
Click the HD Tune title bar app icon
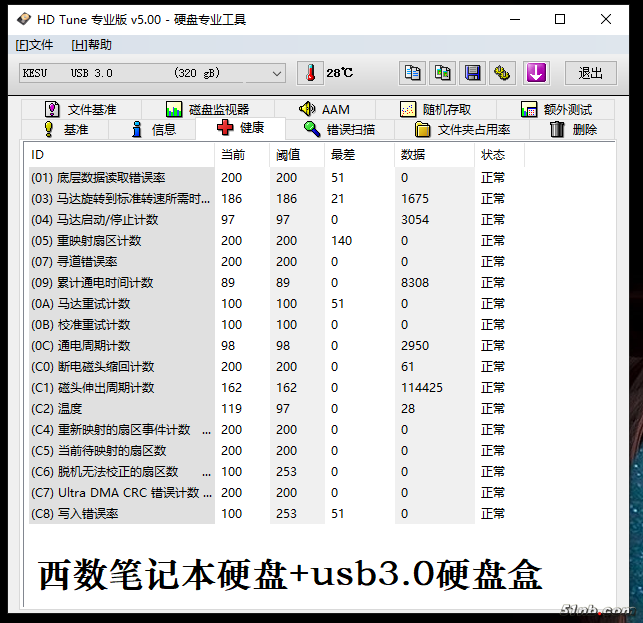click(24, 19)
